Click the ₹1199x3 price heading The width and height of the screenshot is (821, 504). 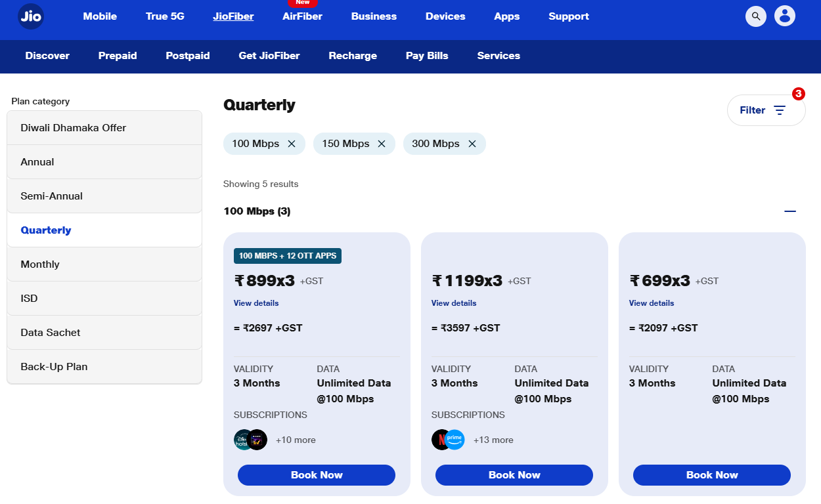467,281
